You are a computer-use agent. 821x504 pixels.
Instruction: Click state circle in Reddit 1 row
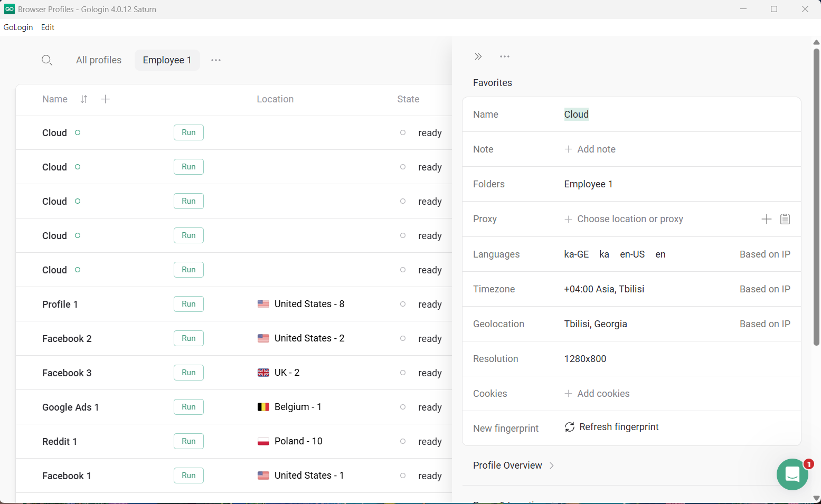pyautogui.click(x=403, y=441)
